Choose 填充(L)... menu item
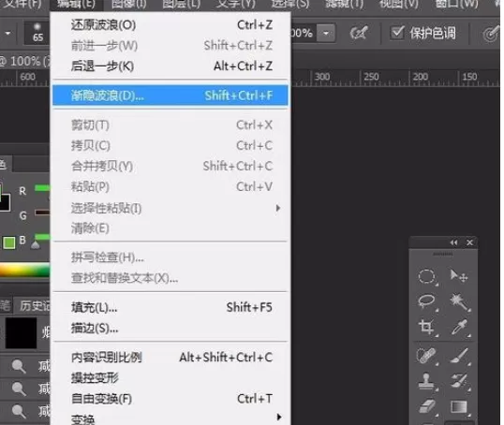 pyautogui.click(x=170, y=307)
